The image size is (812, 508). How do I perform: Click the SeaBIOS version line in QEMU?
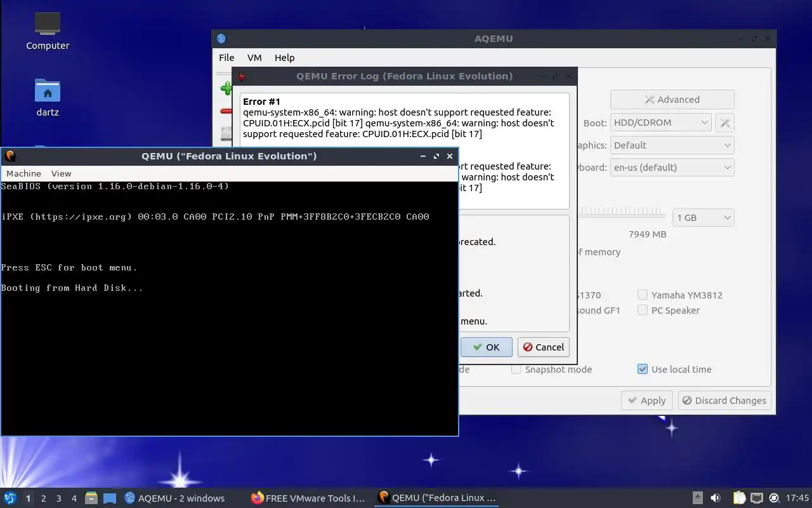115,186
